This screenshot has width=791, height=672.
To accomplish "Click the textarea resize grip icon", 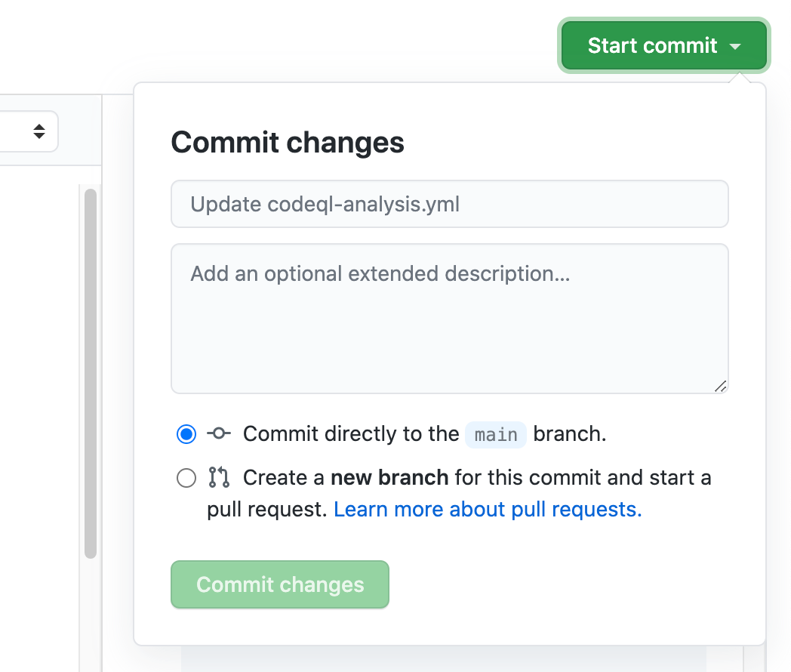I will [721, 386].
